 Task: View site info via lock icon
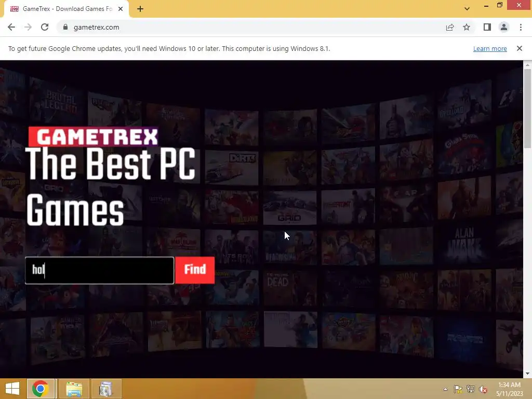click(x=65, y=27)
